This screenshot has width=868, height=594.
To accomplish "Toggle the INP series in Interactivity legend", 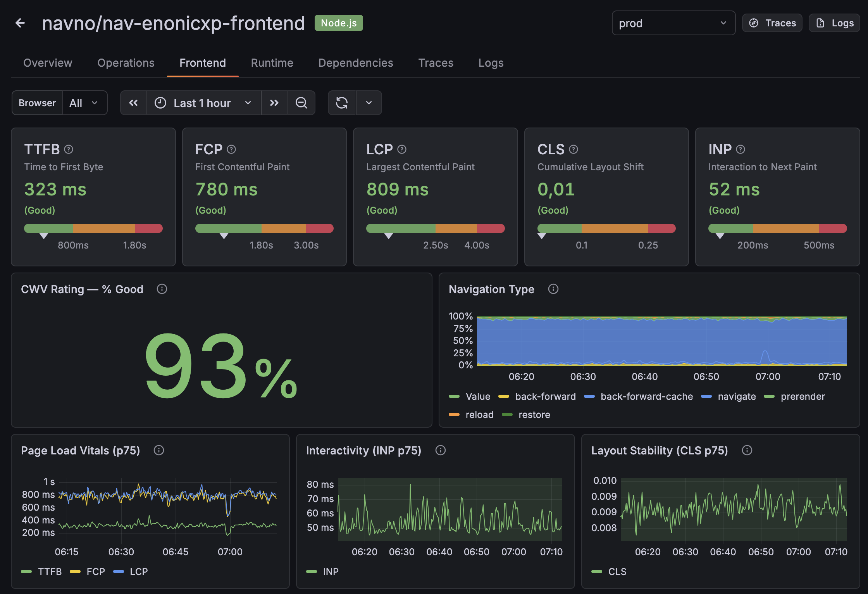I will click(330, 571).
